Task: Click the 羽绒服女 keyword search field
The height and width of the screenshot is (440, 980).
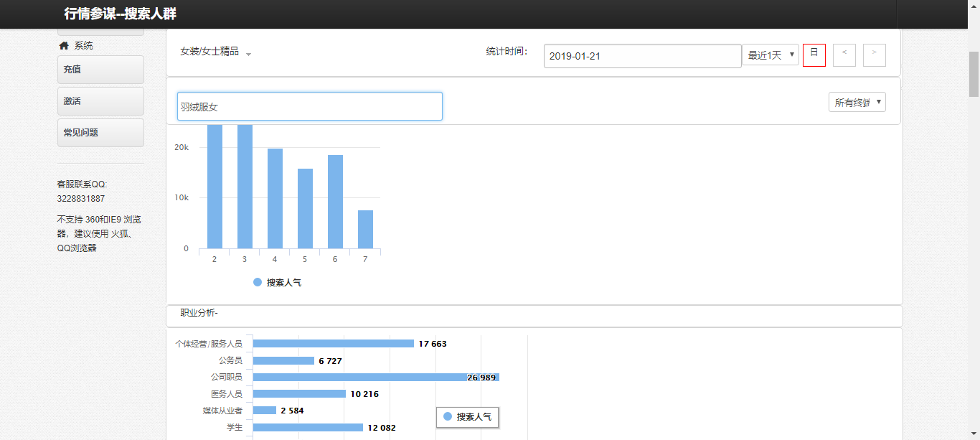Action: (309, 106)
